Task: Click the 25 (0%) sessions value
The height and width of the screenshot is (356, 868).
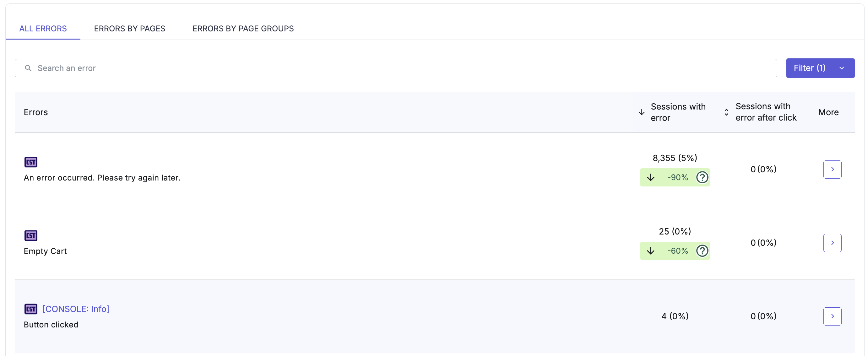Action: [675, 231]
